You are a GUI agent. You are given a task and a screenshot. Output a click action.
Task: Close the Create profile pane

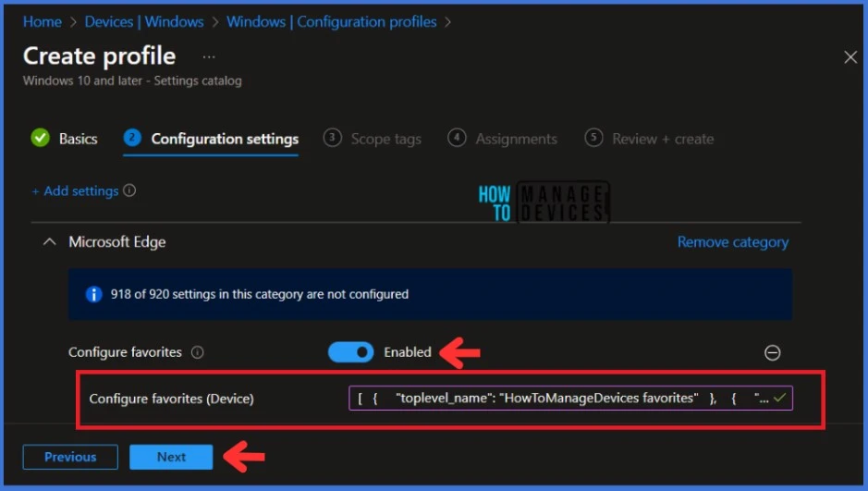(x=850, y=57)
